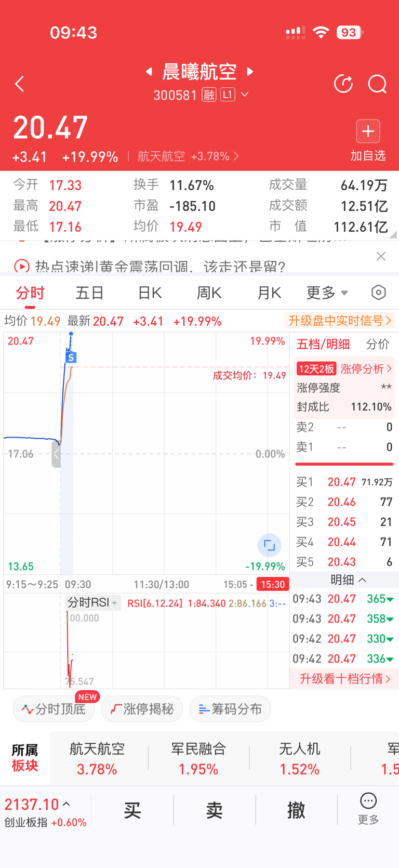Screen dimensions: 399x868
Task: Go to previous stock with left triangle
Action: pos(149,71)
